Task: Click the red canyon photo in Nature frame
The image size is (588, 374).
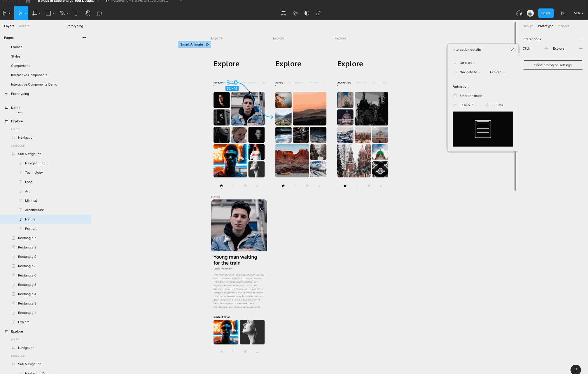Action: coord(292,161)
